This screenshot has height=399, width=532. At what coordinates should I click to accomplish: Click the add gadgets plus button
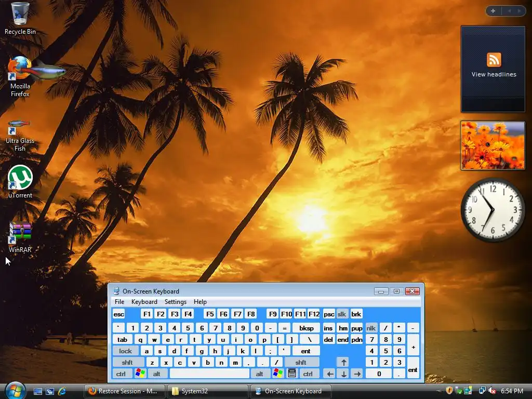click(493, 11)
